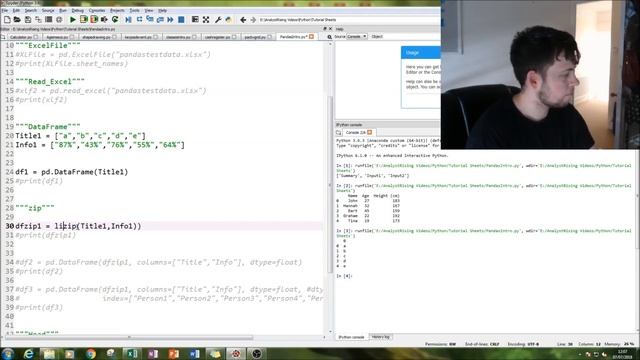Maximize the current pane
Screen dimensions: 640x360
pos(195,20)
